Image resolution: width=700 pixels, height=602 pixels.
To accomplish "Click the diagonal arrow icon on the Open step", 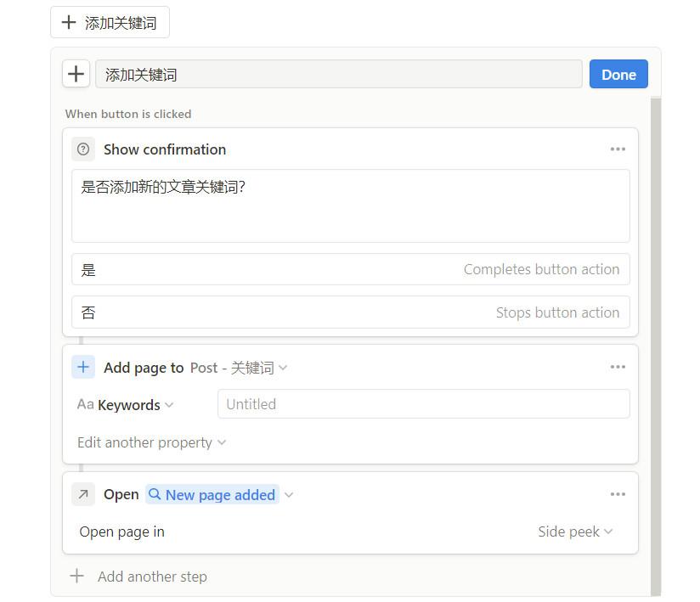I will pos(82,493).
